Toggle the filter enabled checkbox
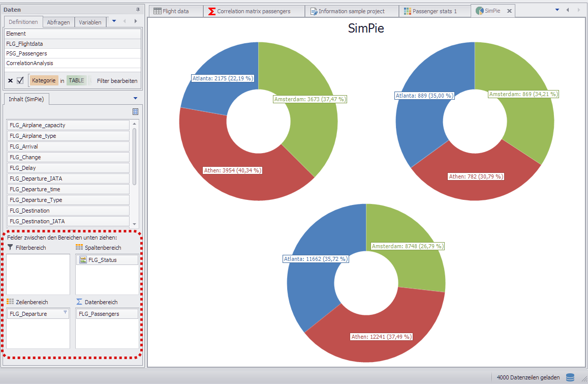Viewport: 588px width, 384px height. 20,80
